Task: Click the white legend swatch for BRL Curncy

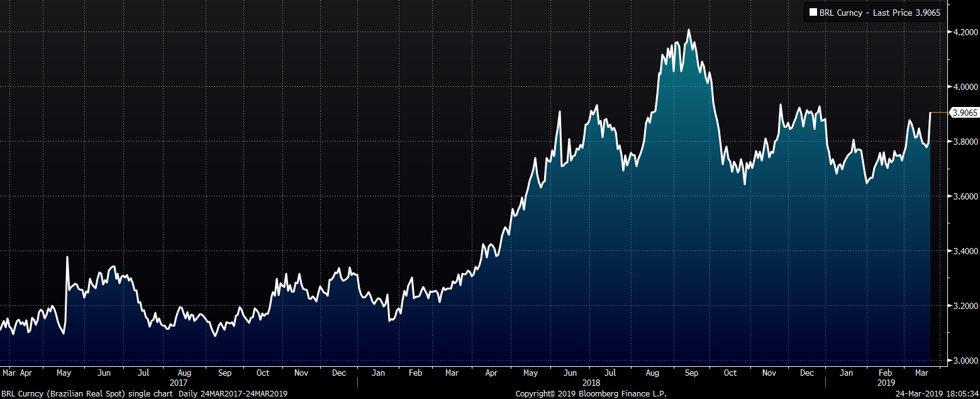Action: point(813,13)
